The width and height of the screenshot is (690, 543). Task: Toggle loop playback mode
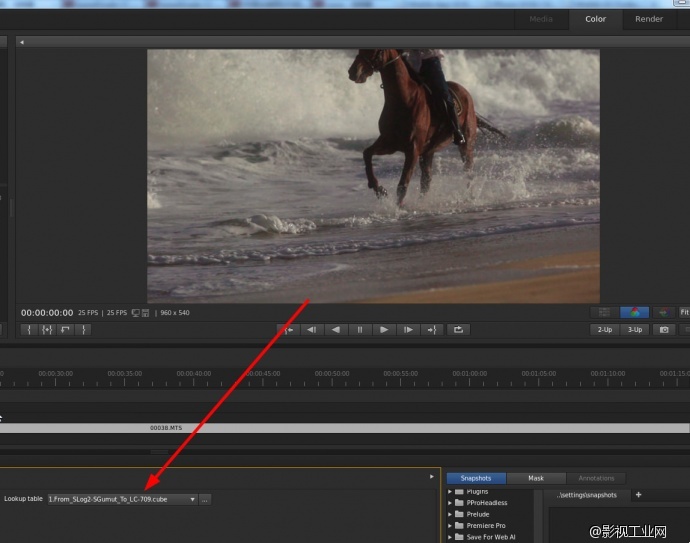pos(458,330)
